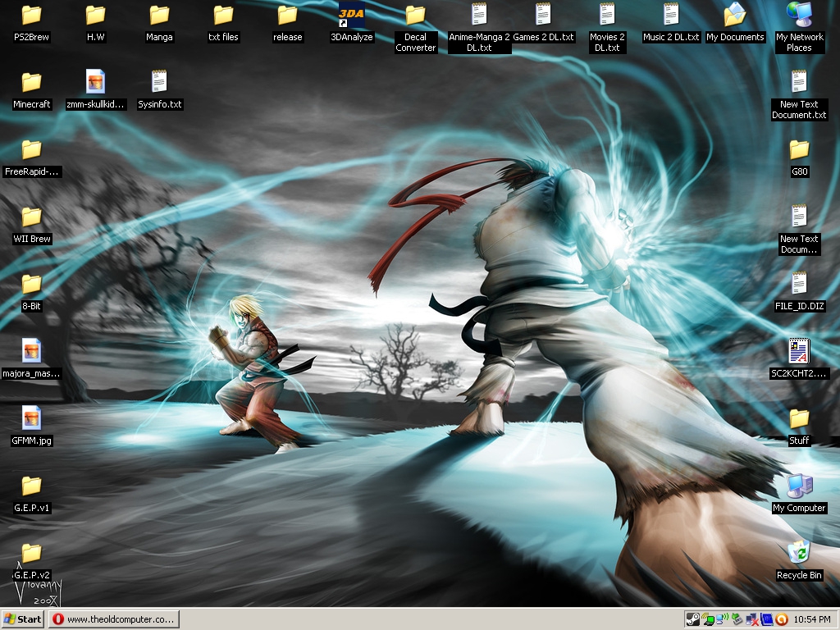Viewport: 840px width, 630px height.
Task: Open the Decal Converter folder
Action: (x=415, y=15)
